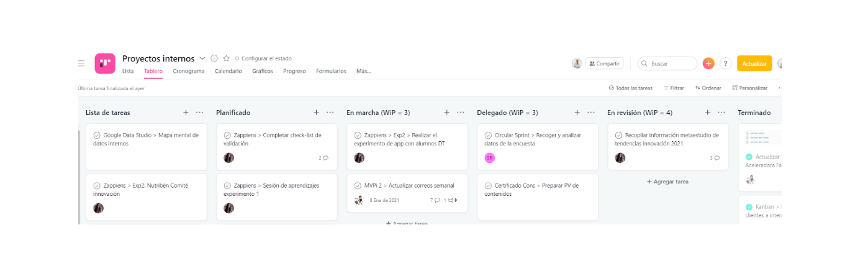Star the Proyectos internos project

[227, 58]
